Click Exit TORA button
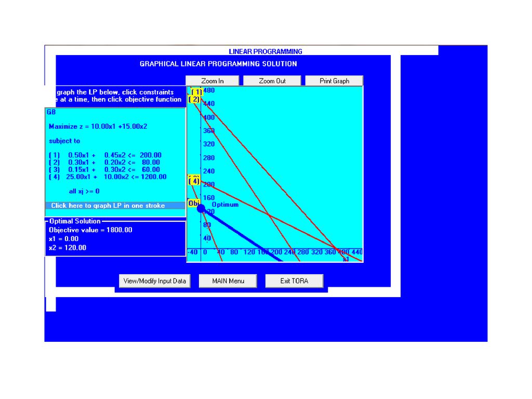This screenshot has height=399, width=532. (294, 281)
